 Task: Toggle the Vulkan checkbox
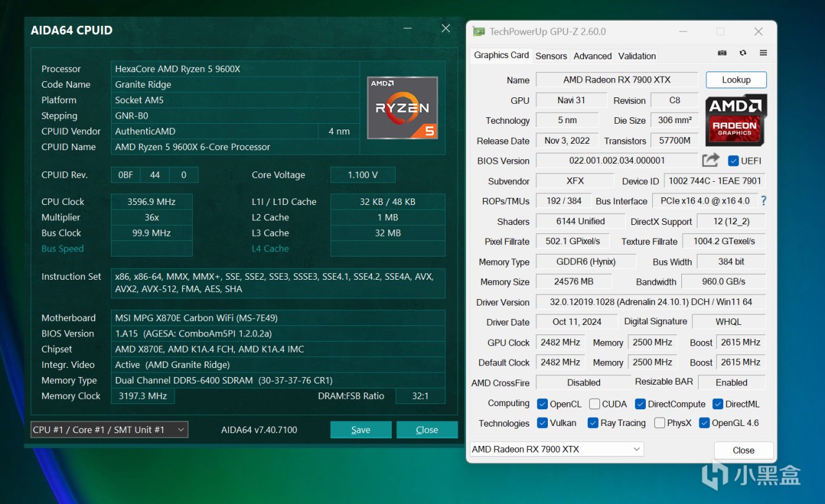point(543,423)
